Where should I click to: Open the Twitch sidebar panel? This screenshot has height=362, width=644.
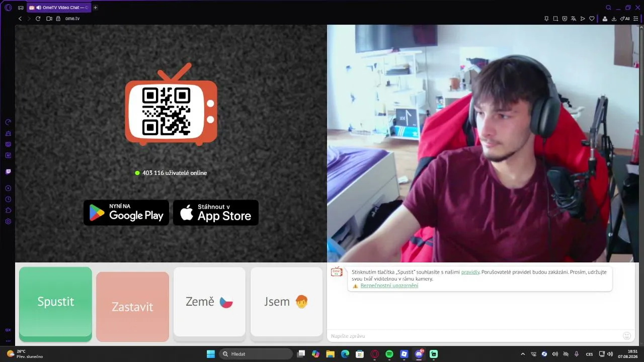click(x=8, y=171)
